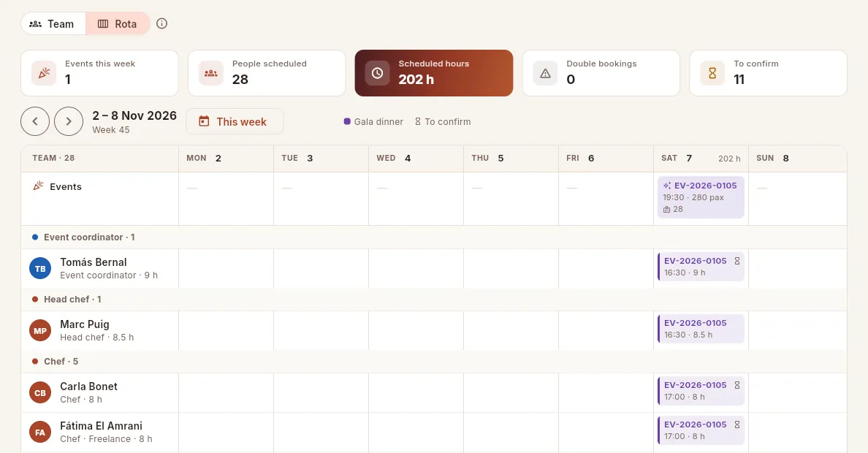The height and width of the screenshot is (453, 868).
Task: Go to the previous week
Action: tap(35, 121)
